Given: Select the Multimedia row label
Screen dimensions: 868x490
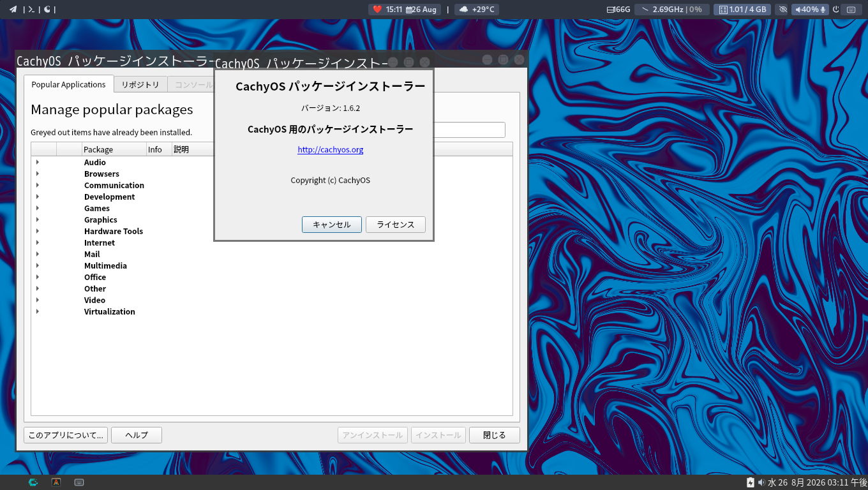Looking at the screenshot, I should (x=105, y=265).
